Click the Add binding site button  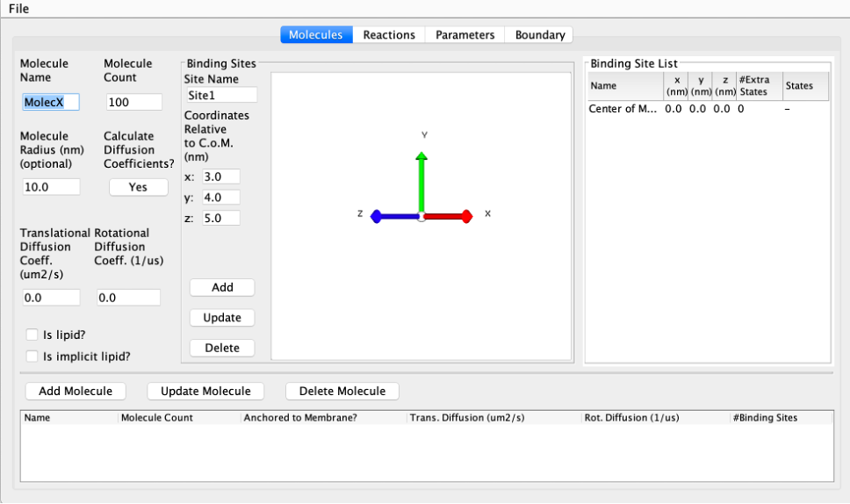[222, 287]
